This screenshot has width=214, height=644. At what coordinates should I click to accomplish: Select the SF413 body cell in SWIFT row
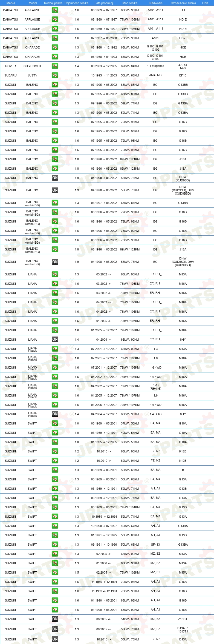click(155, 545)
